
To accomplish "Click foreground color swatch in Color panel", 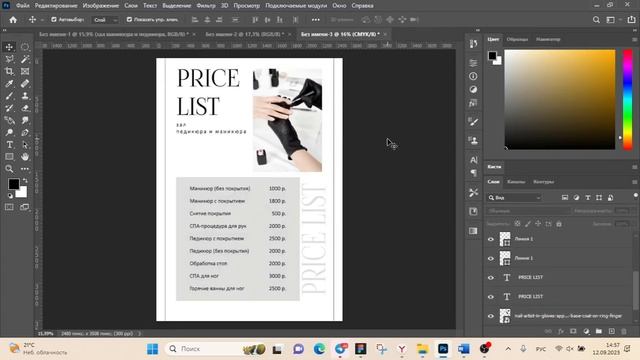I will [493, 56].
